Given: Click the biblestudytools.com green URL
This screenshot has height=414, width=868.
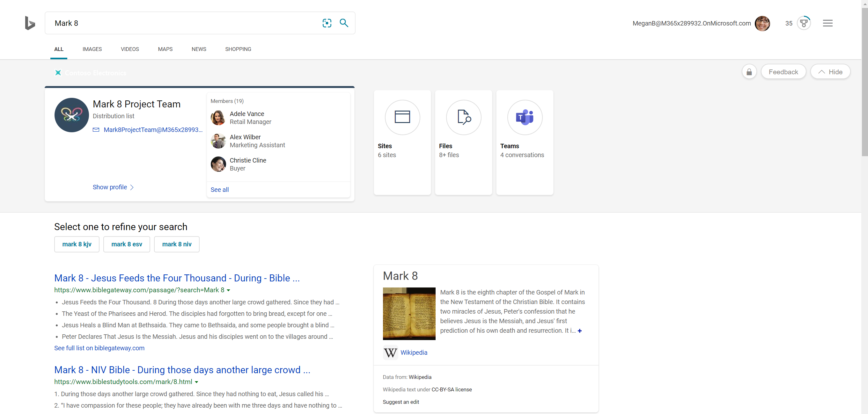Looking at the screenshot, I should (123, 382).
